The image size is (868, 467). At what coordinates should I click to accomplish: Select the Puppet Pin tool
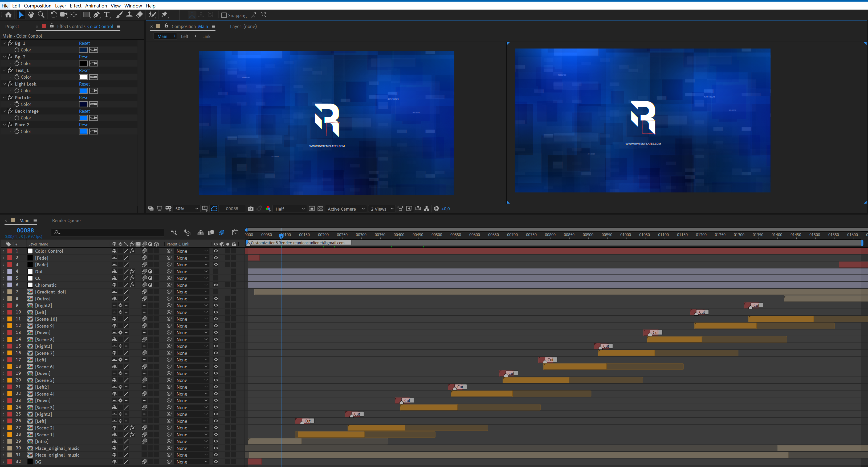pos(164,14)
